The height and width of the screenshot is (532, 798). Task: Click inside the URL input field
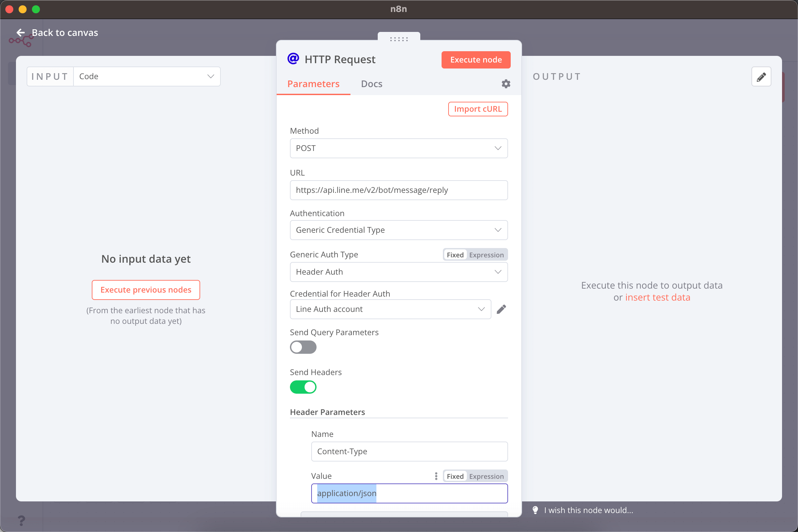coord(399,190)
